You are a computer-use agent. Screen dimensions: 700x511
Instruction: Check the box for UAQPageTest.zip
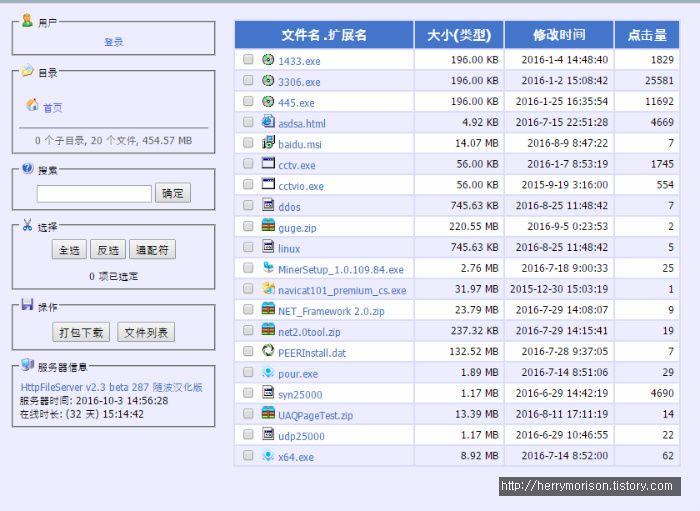click(x=248, y=414)
